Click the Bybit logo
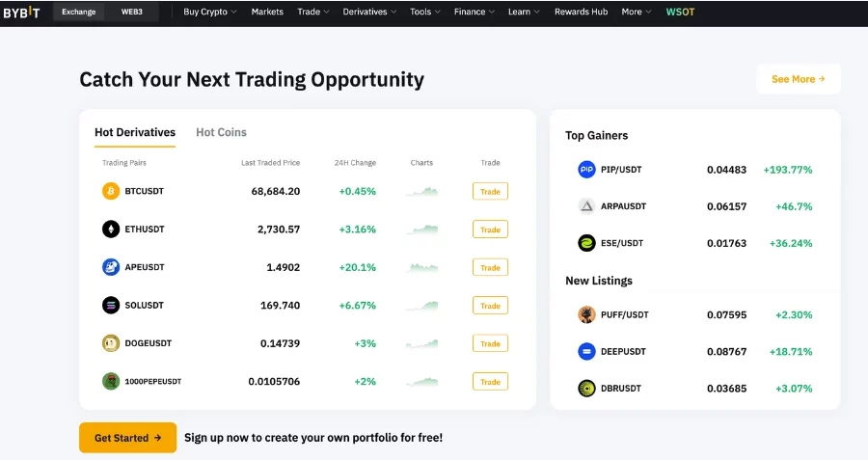The height and width of the screenshot is (460, 868). pos(21,13)
